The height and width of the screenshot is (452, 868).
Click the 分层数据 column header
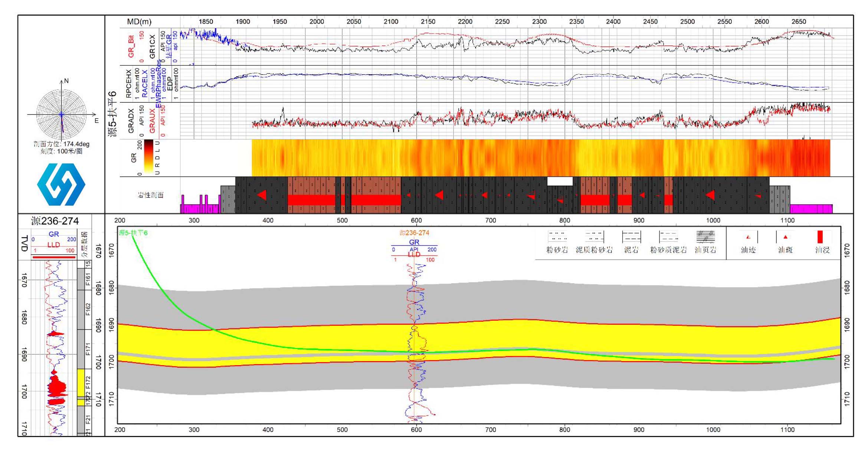(x=85, y=244)
